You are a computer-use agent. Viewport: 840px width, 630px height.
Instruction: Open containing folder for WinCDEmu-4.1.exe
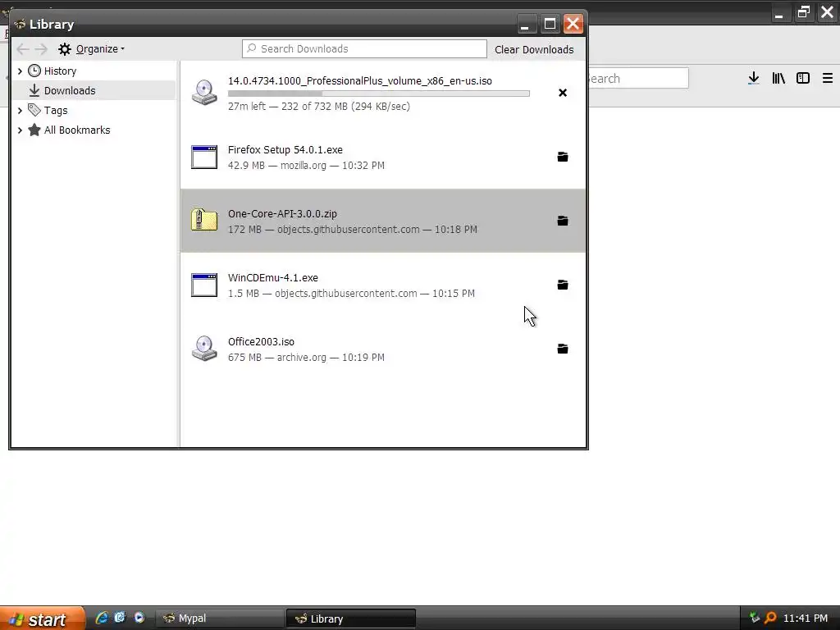pyautogui.click(x=563, y=285)
